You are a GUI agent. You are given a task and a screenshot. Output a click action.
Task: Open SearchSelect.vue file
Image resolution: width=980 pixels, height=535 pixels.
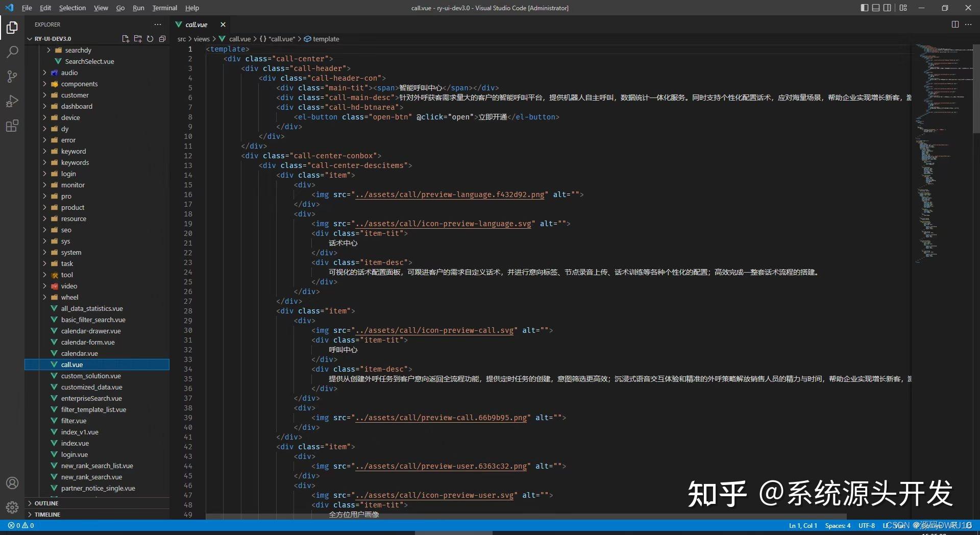pyautogui.click(x=89, y=61)
